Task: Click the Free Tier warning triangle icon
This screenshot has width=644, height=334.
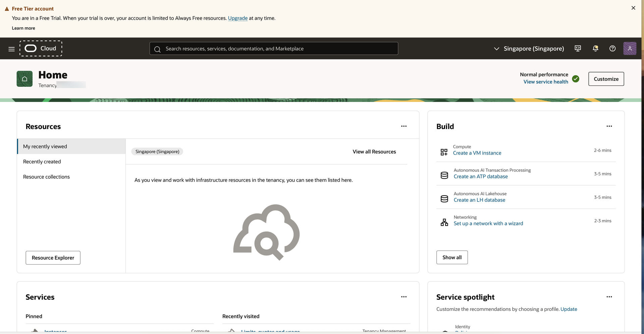Action: point(7,9)
